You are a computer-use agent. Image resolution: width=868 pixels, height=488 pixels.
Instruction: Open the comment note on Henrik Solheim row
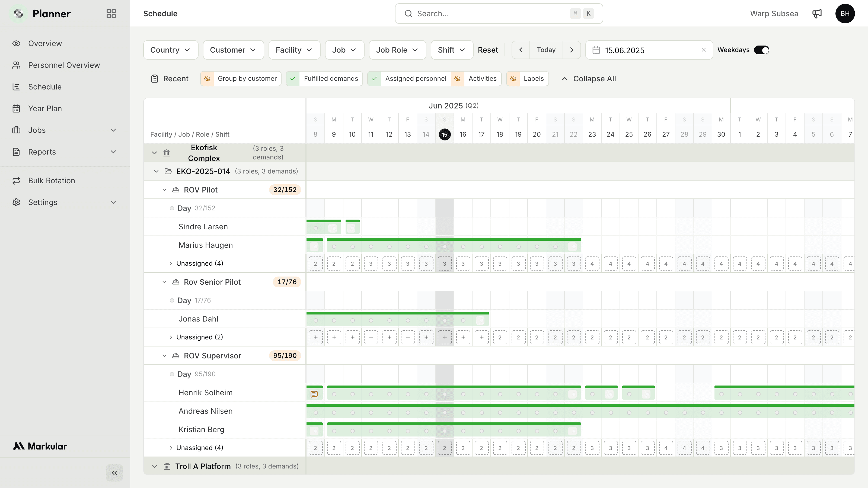pos(314,394)
